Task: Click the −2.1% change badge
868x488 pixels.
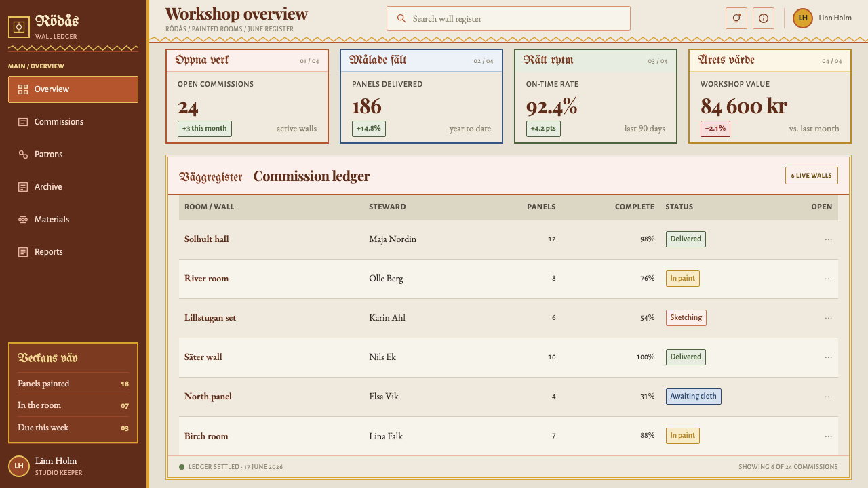Action: click(715, 129)
